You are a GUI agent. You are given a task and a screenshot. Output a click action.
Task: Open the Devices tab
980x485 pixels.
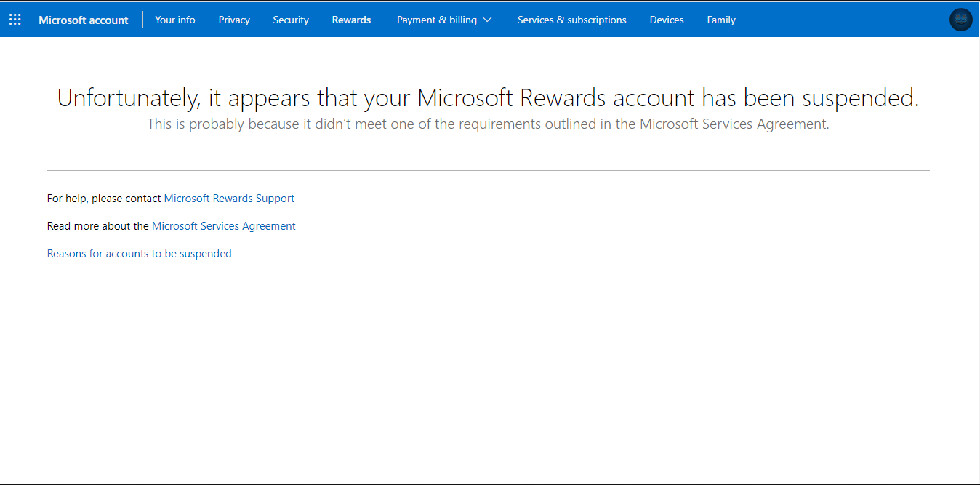click(667, 20)
